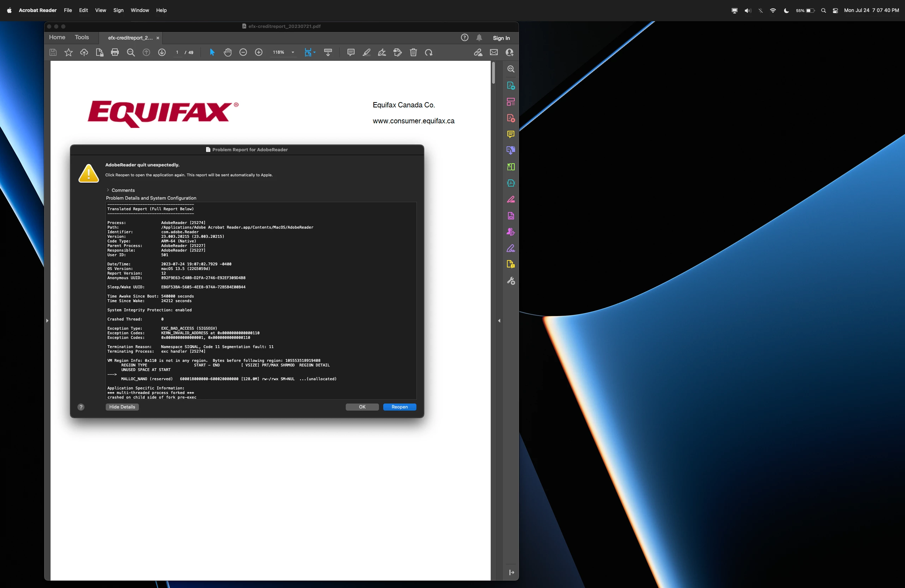The image size is (905, 588).
Task: Click the document vertical scrollbar thumb
Action: [x=493, y=73]
